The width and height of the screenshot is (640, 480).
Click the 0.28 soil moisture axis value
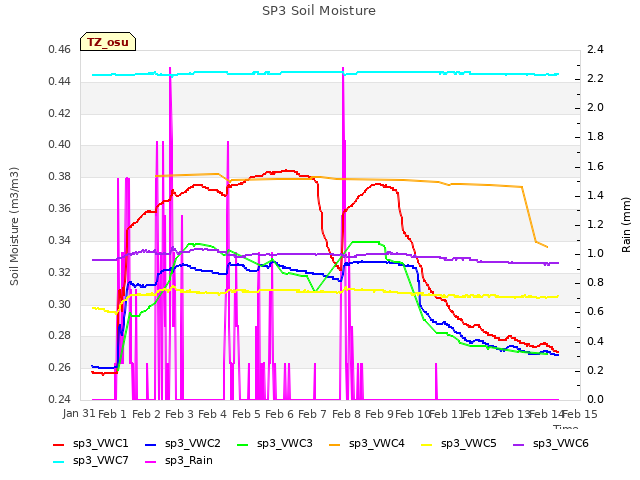[60, 335]
